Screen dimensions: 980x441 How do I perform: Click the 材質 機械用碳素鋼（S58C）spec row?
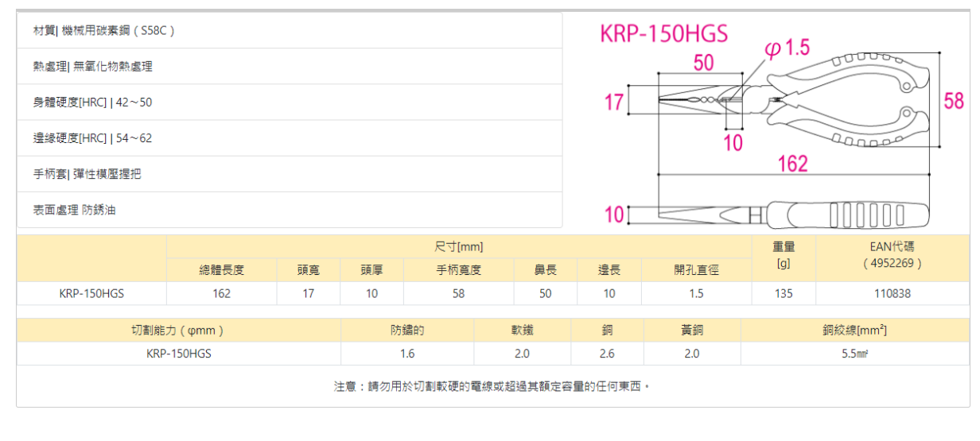pos(290,31)
